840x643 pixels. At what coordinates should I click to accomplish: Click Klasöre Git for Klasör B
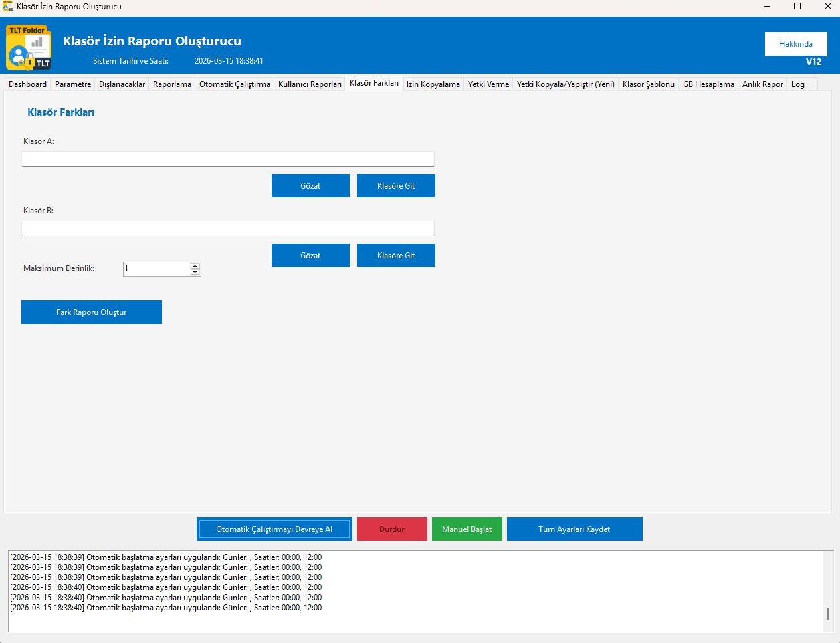396,256
